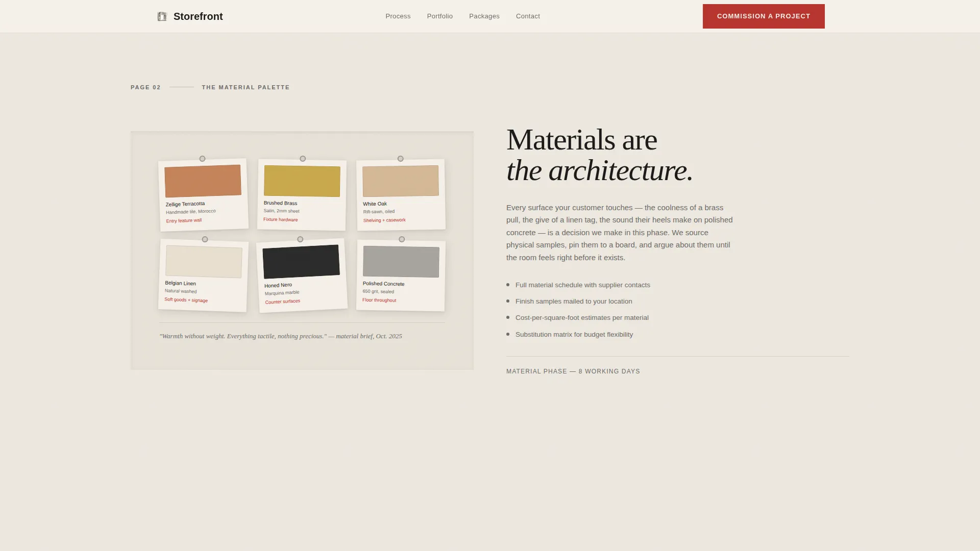Click the 'Fixture hardware' red label

(280, 219)
